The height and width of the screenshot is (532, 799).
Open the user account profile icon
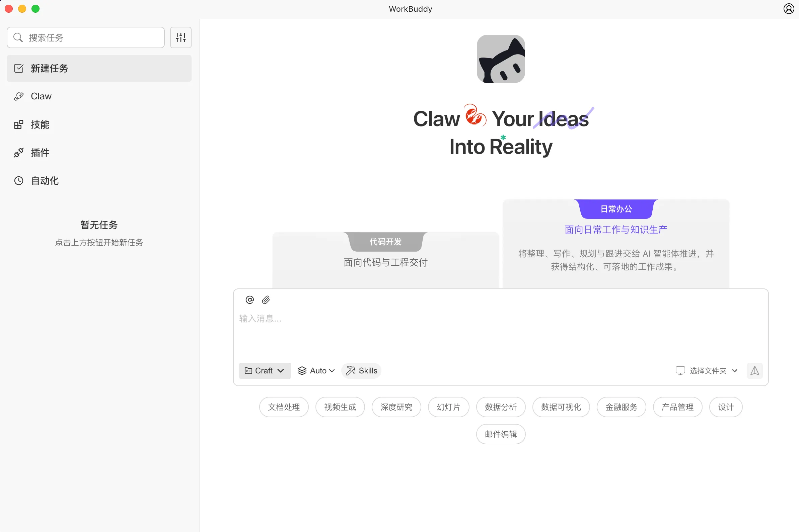coord(789,9)
